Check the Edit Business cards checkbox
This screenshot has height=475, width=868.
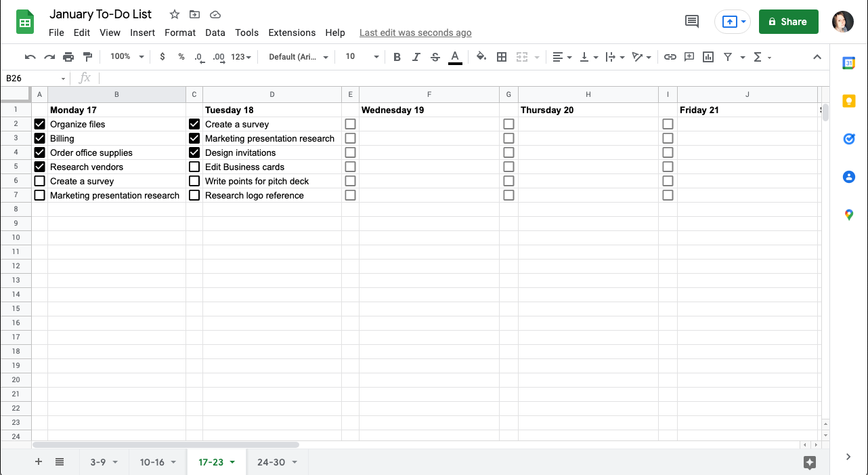click(194, 166)
